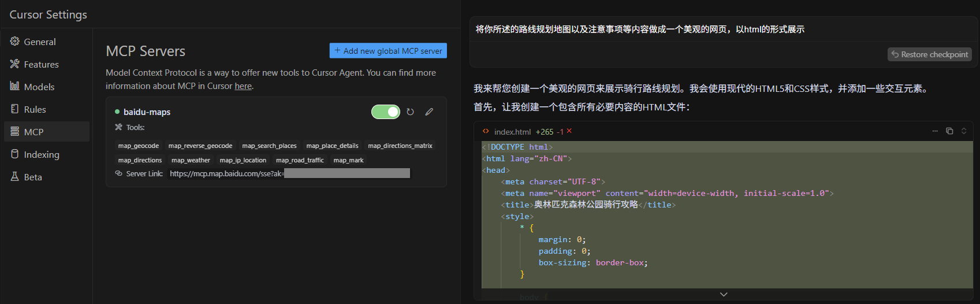This screenshot has width=980, height=304.
Task: Follow the 'here' link about MCP
Action: coord(243,86)
